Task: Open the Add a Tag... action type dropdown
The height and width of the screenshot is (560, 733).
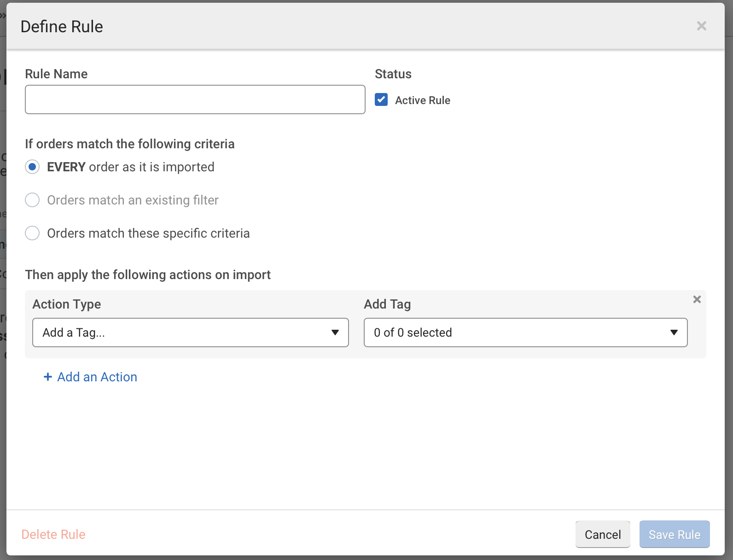Action: coord(184,332)
